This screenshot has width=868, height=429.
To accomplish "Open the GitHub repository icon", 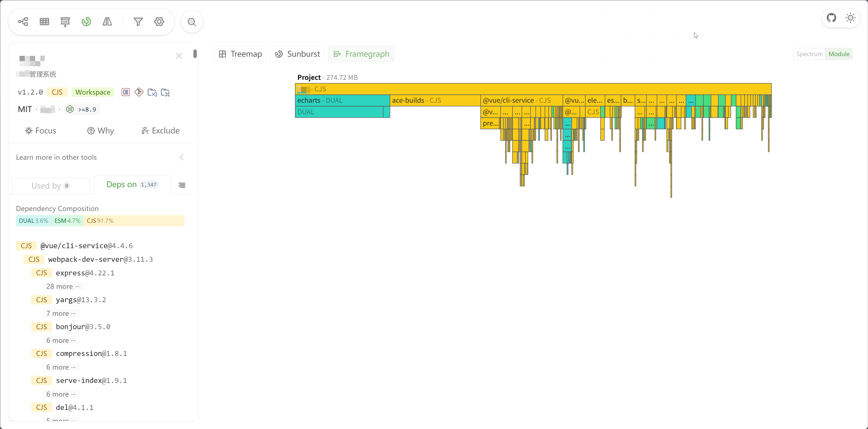I will [831, 18].
